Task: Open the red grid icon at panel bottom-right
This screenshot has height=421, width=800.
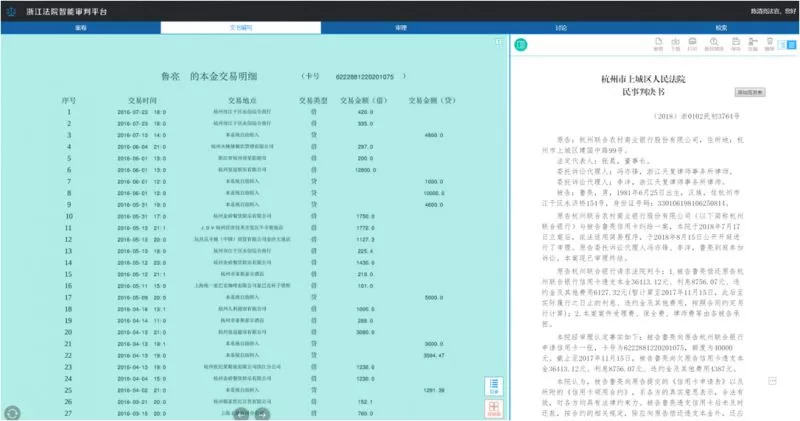Action: tap(494, 409)
